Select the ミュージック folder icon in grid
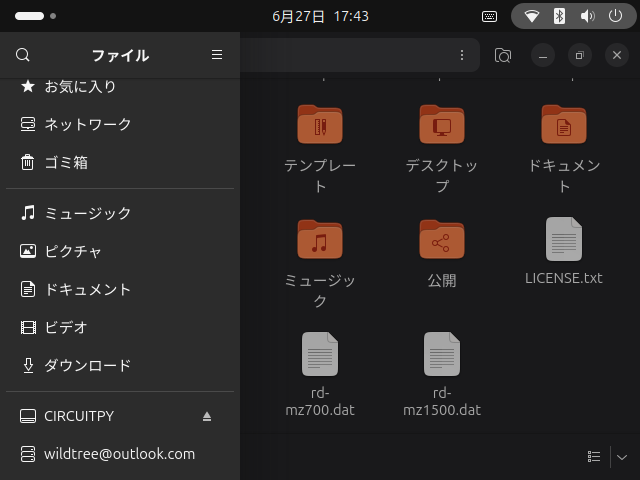Image resolution: width=640 pixels, height=480 pixels. coord(320,239)
